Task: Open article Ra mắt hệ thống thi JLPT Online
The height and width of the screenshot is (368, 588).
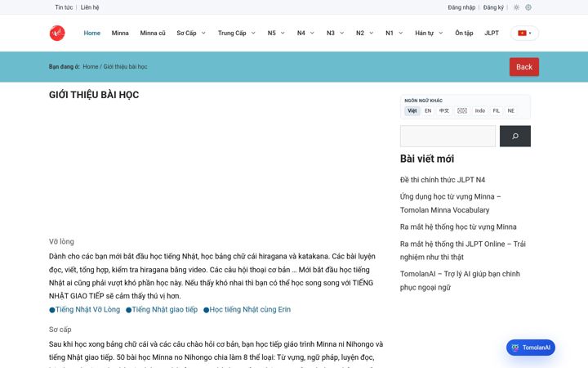Action: click(x=463, y=250)
